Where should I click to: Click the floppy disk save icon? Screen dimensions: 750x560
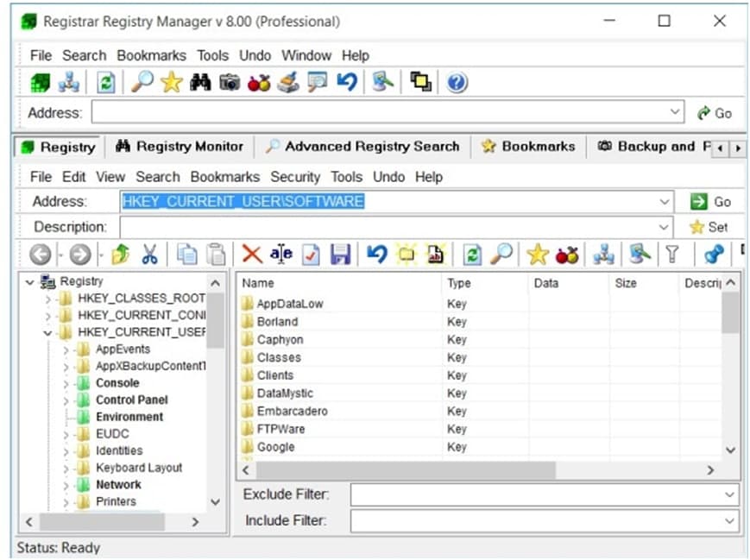tap(340, 254)
